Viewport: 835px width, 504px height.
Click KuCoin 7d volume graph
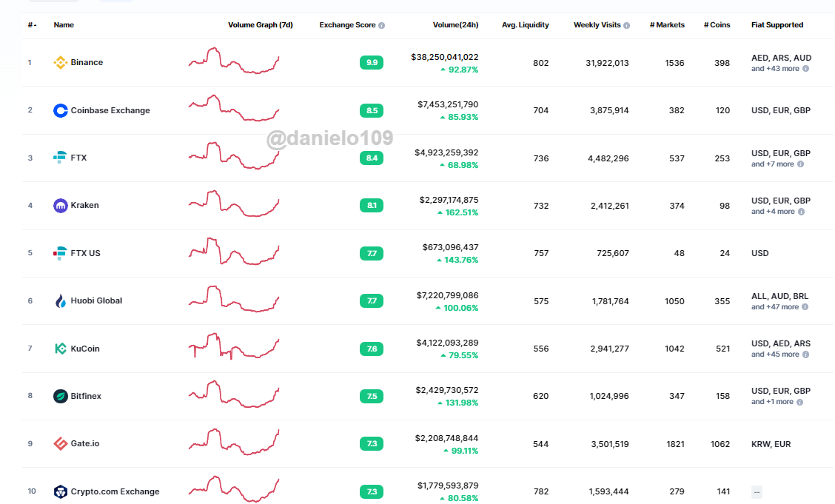click(234, 346)
